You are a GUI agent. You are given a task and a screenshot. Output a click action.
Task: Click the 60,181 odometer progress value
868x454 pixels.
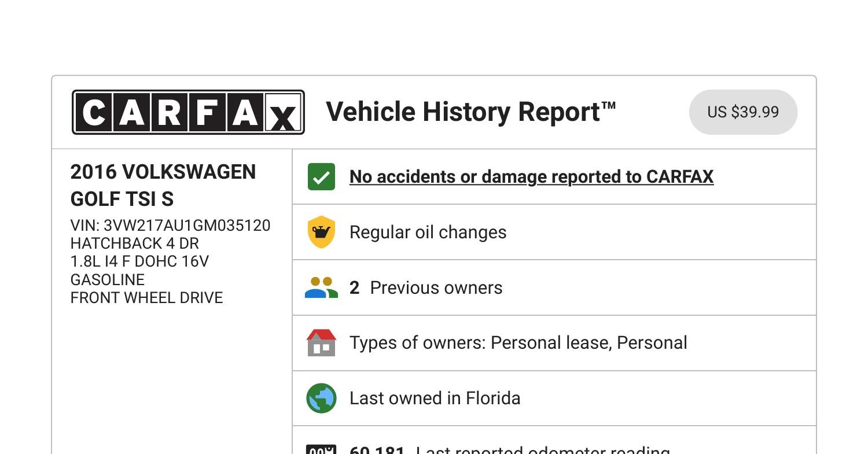click(x=375, y=449)
